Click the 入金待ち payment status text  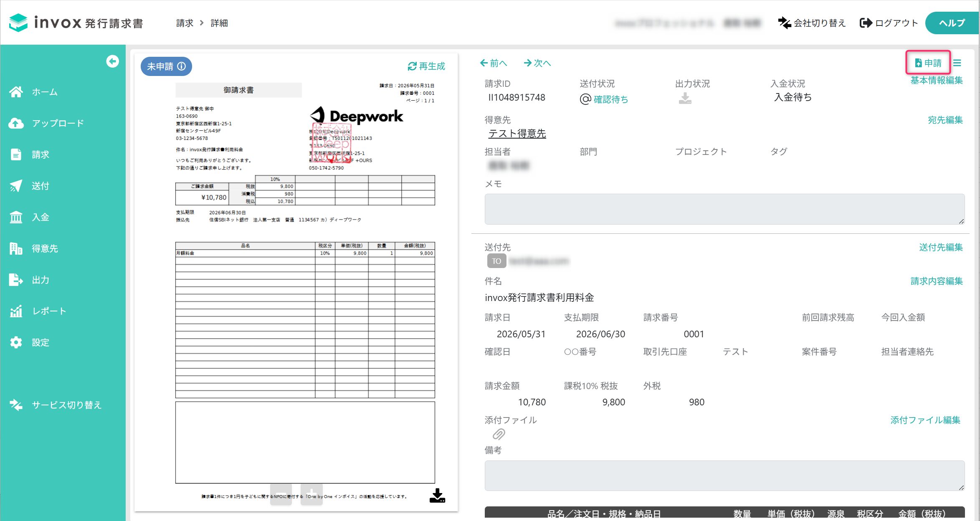point(793,97)
